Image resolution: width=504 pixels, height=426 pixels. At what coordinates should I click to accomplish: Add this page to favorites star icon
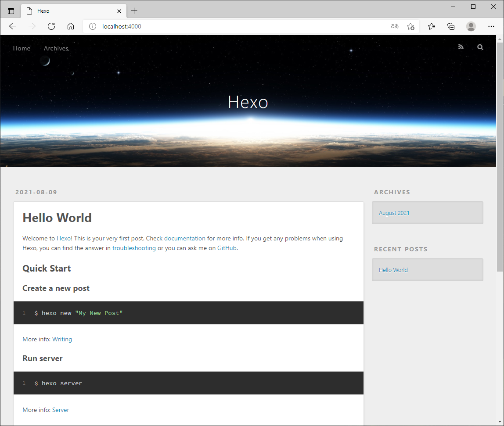pos(411,26)
